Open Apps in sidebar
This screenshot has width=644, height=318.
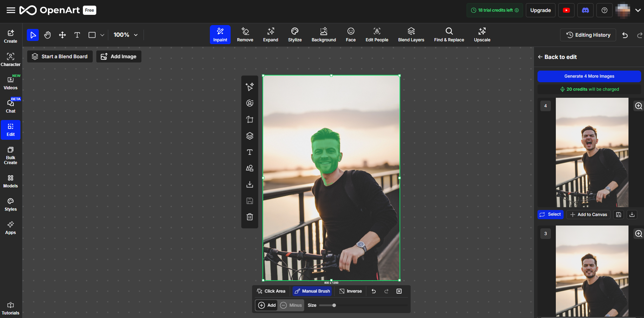pos(11,228)
